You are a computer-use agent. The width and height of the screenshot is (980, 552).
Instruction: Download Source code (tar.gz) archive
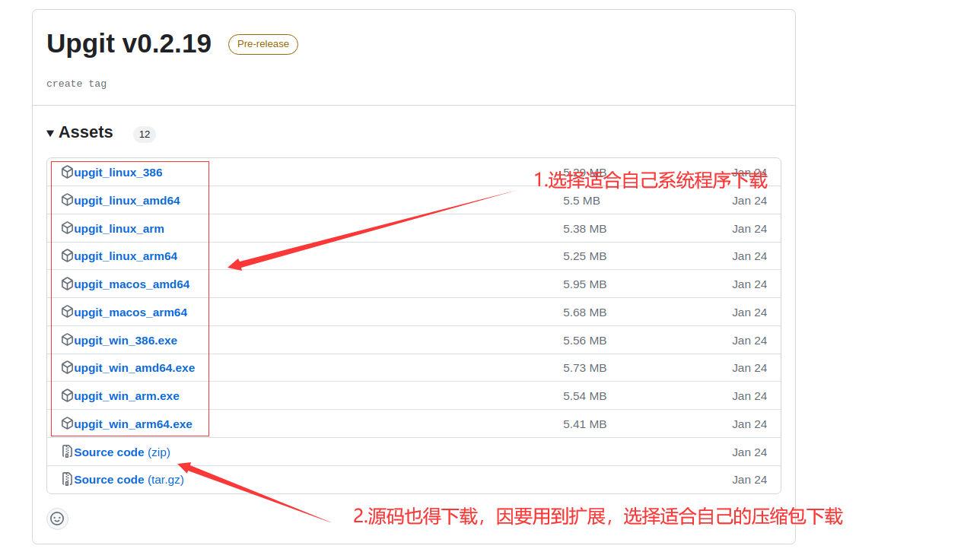129,480
